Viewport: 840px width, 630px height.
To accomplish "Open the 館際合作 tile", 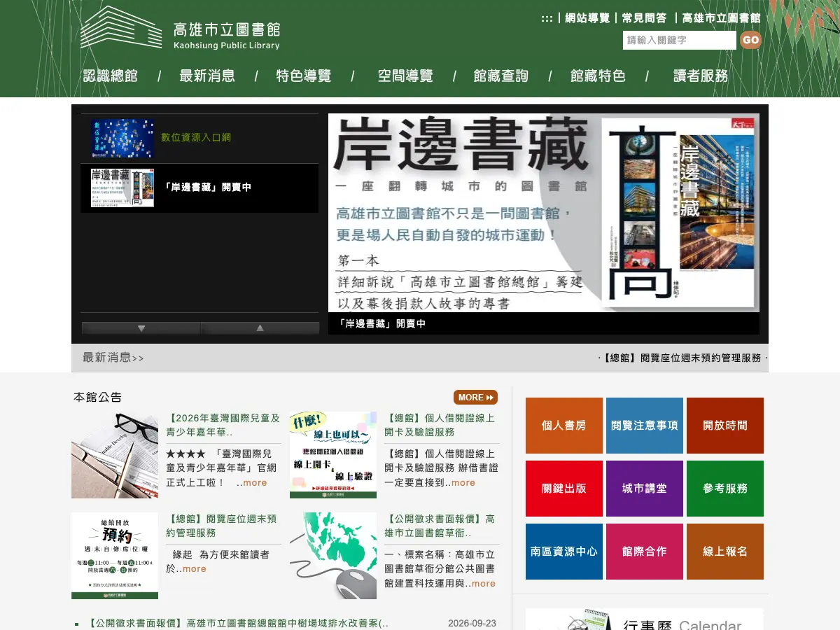I will point(645,552).
